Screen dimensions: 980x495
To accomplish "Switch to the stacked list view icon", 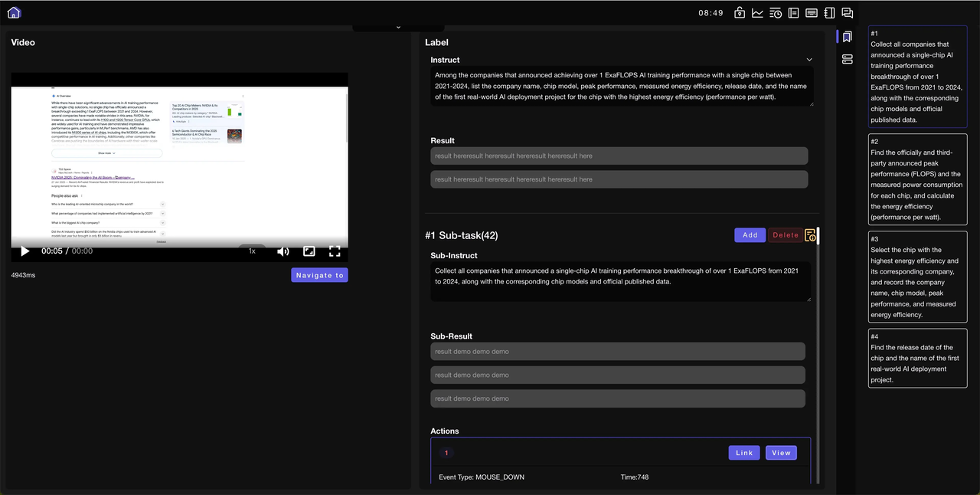I will [x=847, y=59].
